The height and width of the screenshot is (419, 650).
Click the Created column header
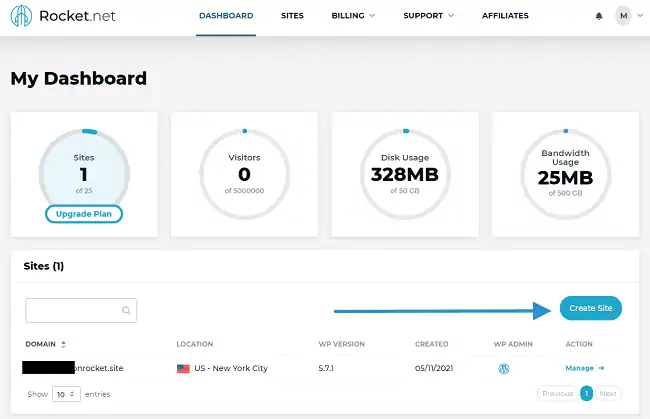coord(432,344)
